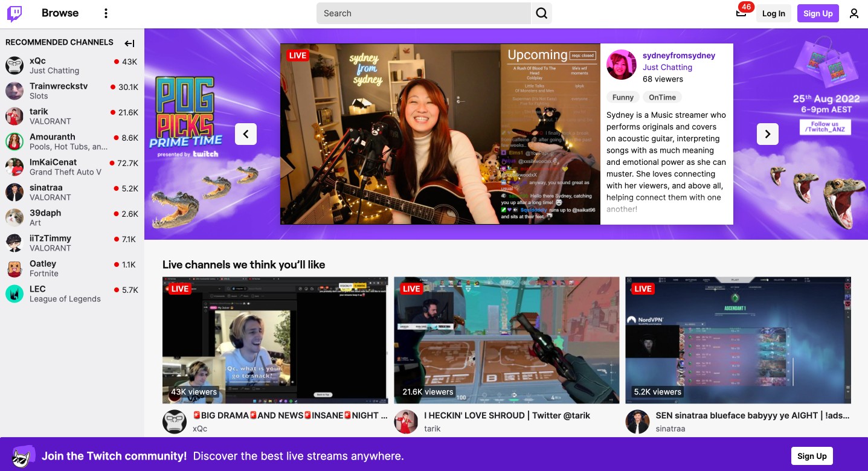Open the user profile icon menu
This screenshot has width=868, height=471.
point(854,13)
